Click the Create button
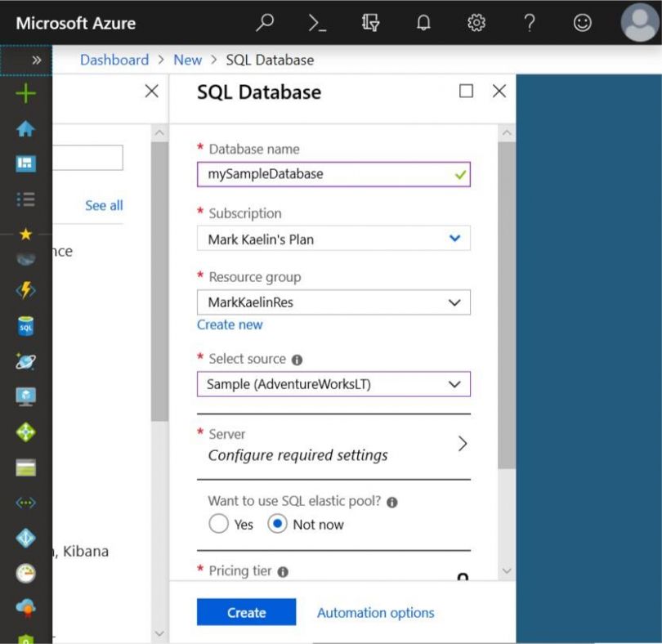Screen dimensions: 662x644 [246, 611]
